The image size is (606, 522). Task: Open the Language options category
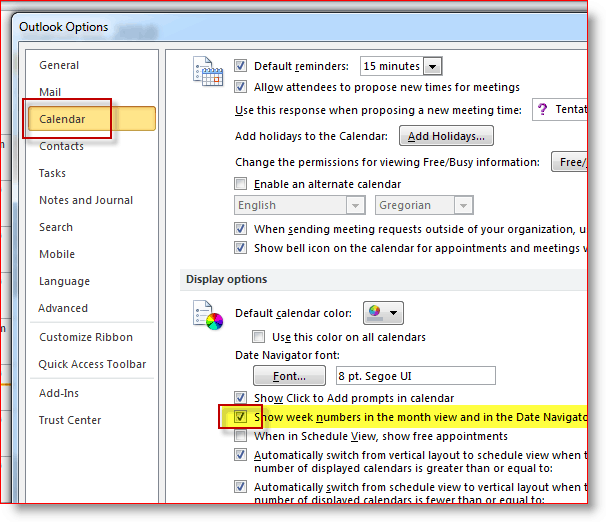point(64,281)
